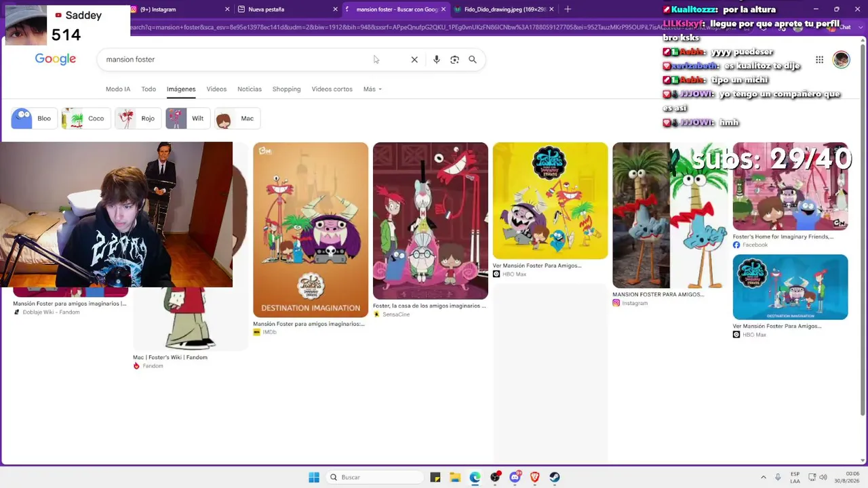Viewport: 868px width, 488px height.
Task: Open the Google account avatar
Action: click(841, 60)
